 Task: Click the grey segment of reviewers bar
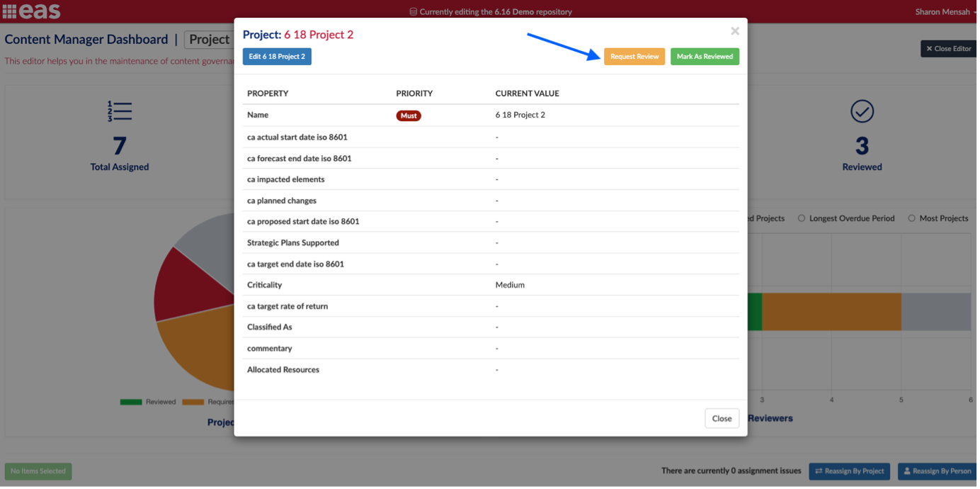pos(935,312)
